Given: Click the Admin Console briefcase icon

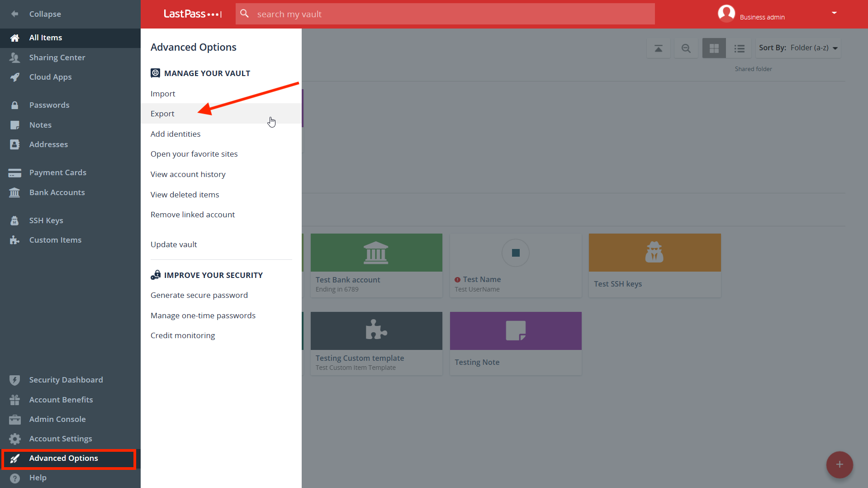Looking at the screenshot, I should coord(15,419).
